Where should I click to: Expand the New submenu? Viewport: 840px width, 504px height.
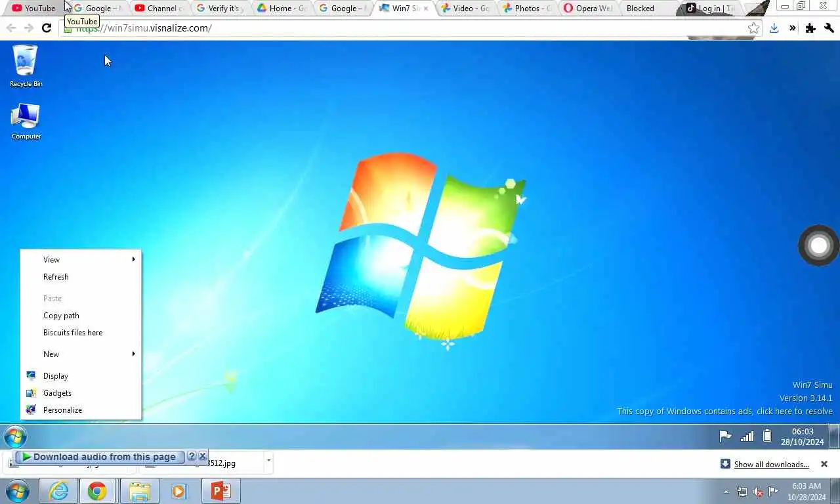click(x=81, y=354)
